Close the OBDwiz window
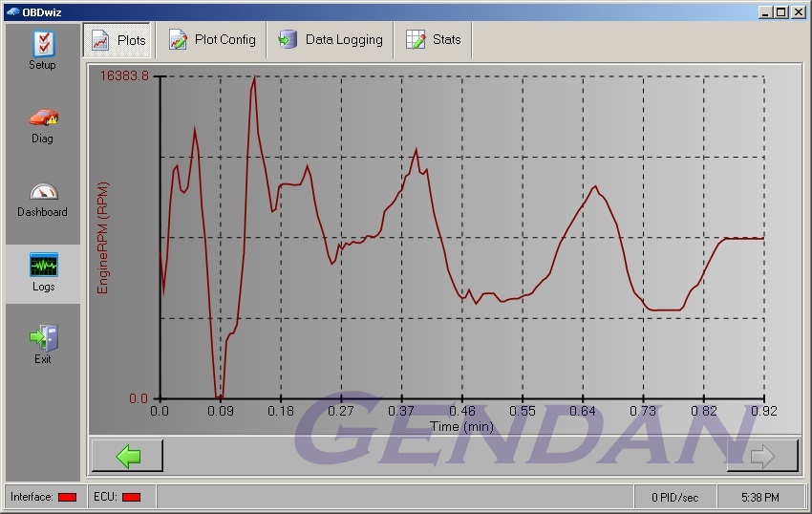The image size is (812, 514). [x=798, y=11]
